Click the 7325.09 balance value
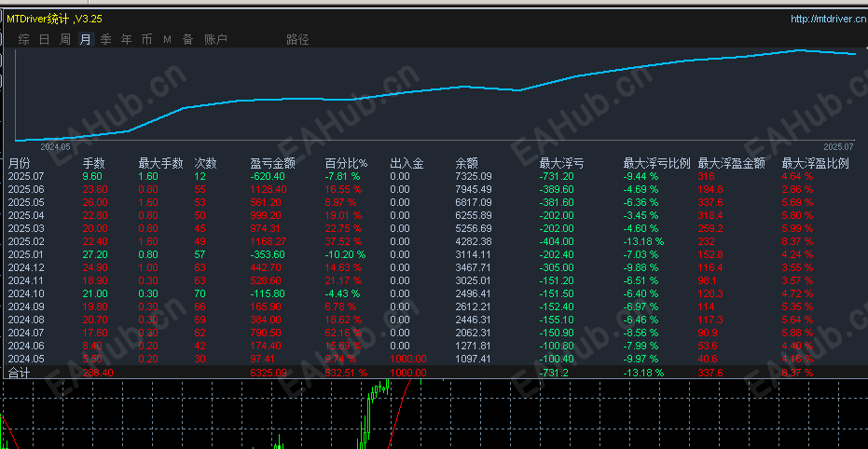The width and height of the screenshot is (868, 449). click(x=474, y=176)
